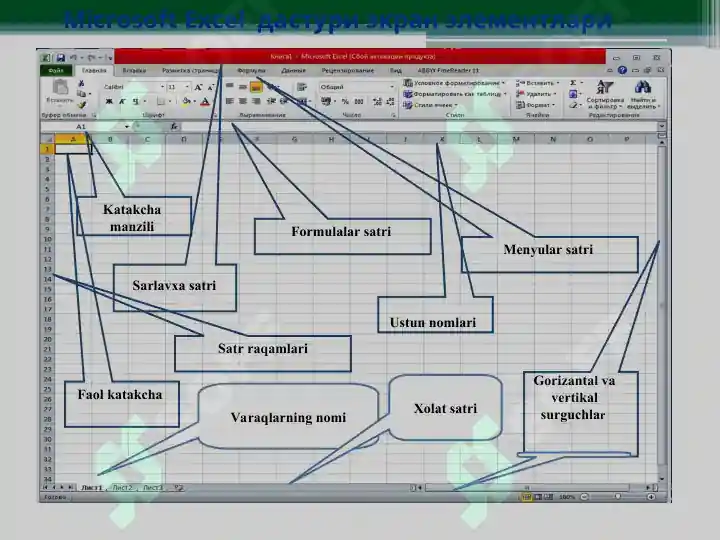Click the Sort and Filter icon
Image resolution: width=720 pixels, height=540 pixels.
click(605, 87)
